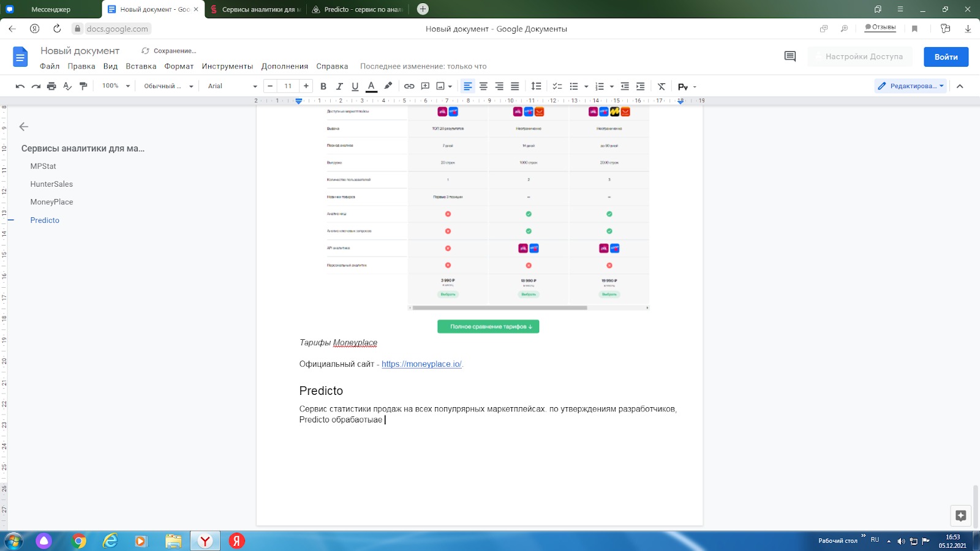Open the Вид menu
This screenshot has height=551, width=980.
(x=110, y=66)
